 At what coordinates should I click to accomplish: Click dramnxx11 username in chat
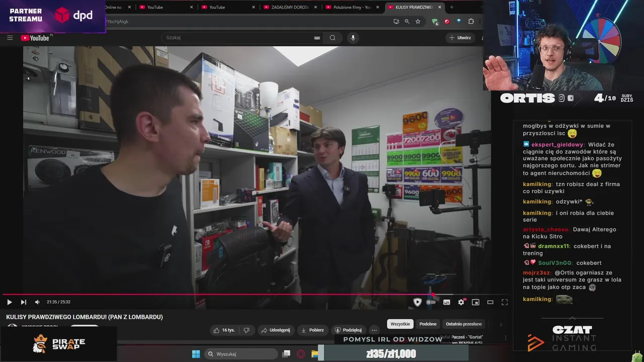[554, 246]
